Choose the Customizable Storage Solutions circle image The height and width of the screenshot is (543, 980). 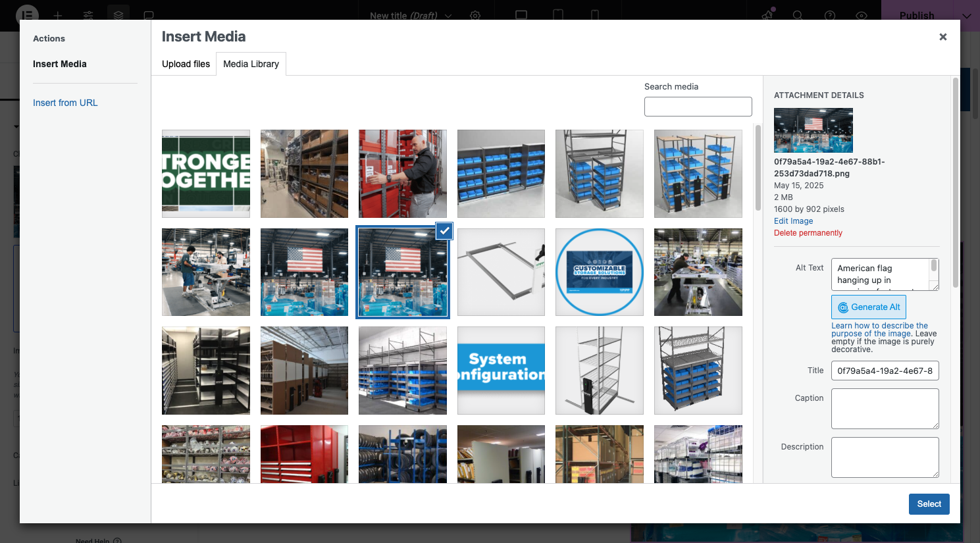(x=600, y=272)
